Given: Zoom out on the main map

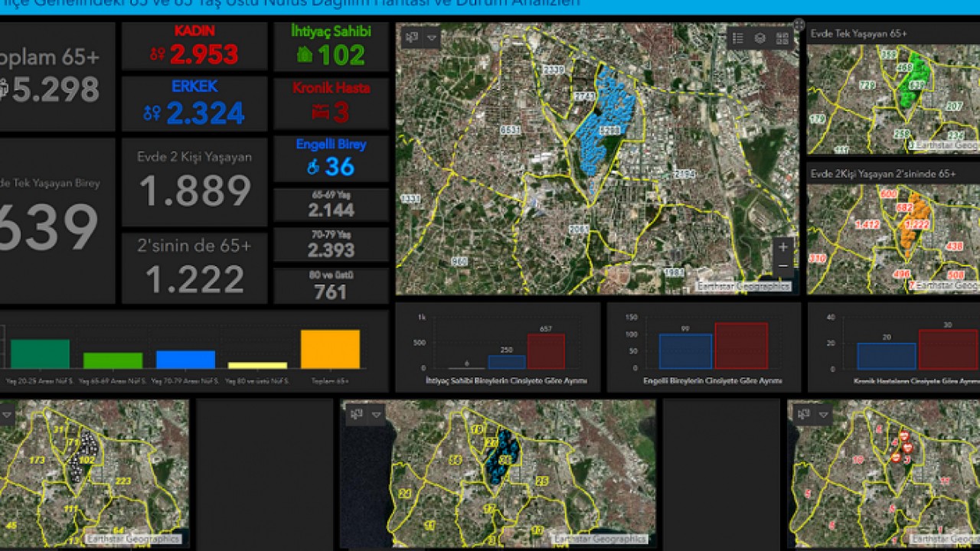Looking at the screenshot, I should click(x=782, y=266).
